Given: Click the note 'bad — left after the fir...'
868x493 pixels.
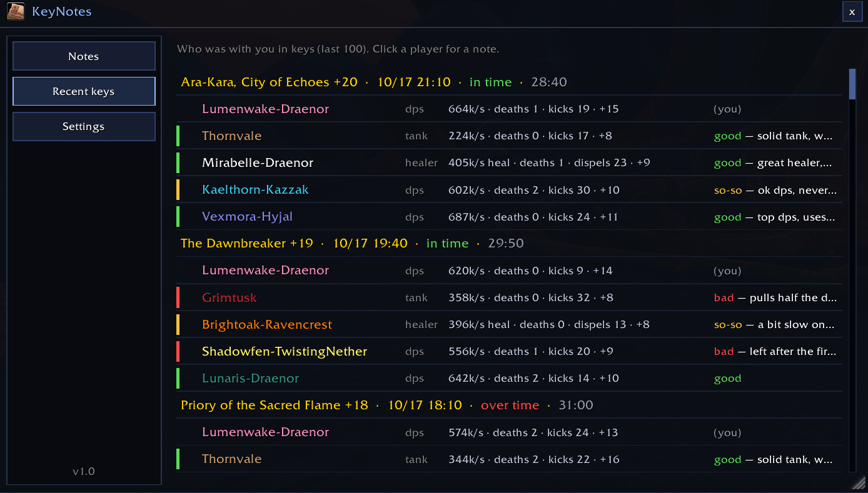Looking at the screenshot, I should [x=775, y=351].
